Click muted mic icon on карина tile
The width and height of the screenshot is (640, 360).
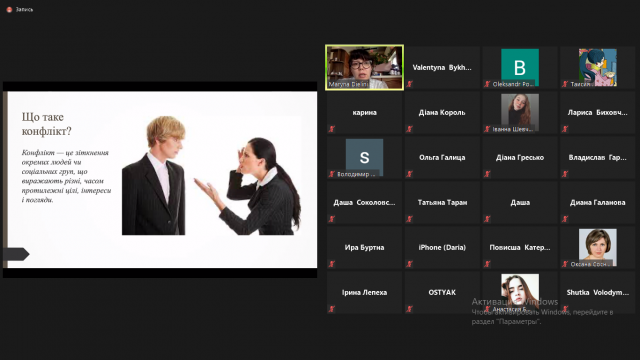[x=332, y=129]
